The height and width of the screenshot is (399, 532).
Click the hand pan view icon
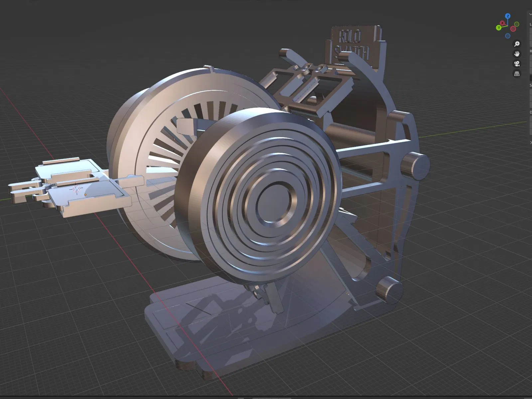pyautogui.click(x=517, y=54)
